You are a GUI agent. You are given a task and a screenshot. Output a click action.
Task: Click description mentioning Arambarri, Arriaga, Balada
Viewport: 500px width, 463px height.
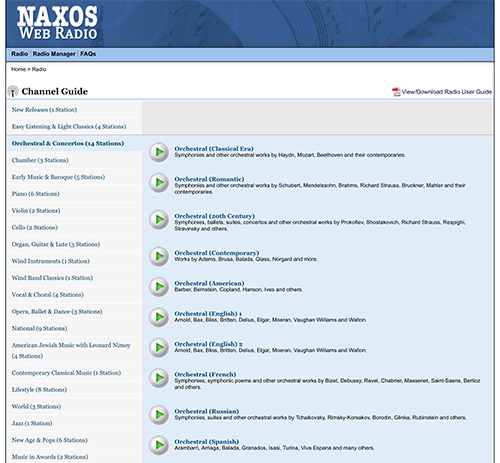point(274,448)
